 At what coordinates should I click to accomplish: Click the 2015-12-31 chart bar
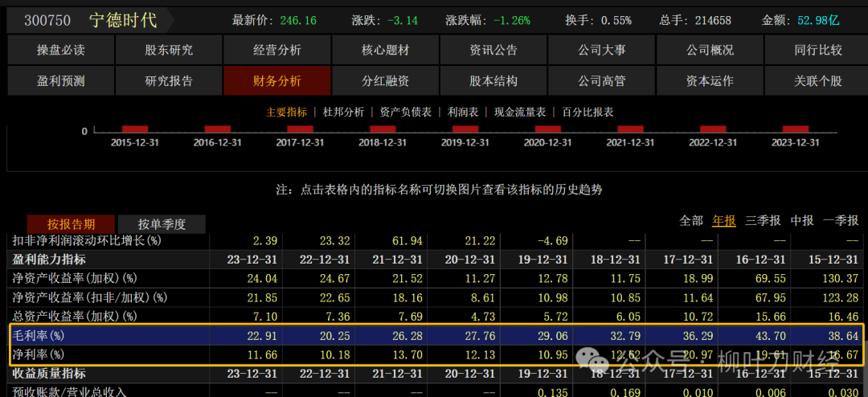[x=135, y=129]
